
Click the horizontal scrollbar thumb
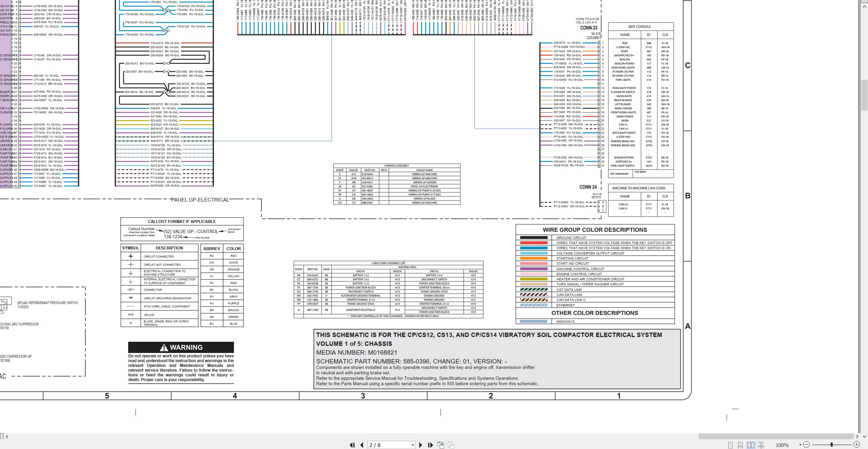point(775,436)
